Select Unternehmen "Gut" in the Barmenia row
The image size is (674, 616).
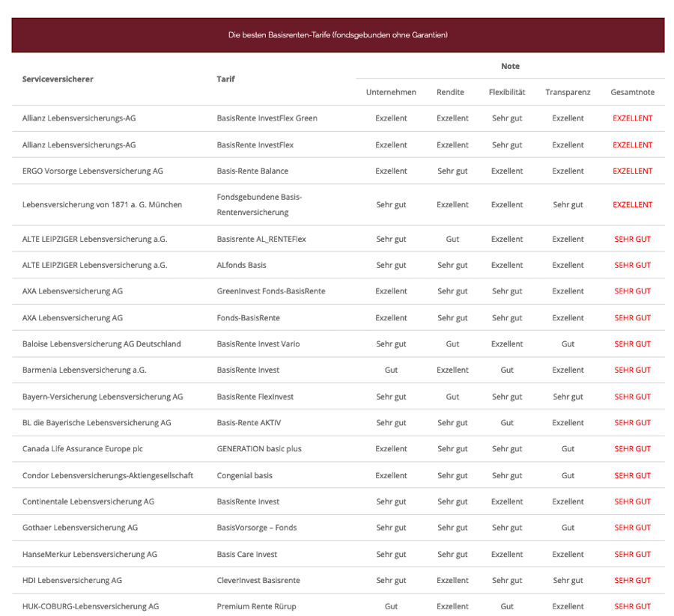tap(391, 370)
